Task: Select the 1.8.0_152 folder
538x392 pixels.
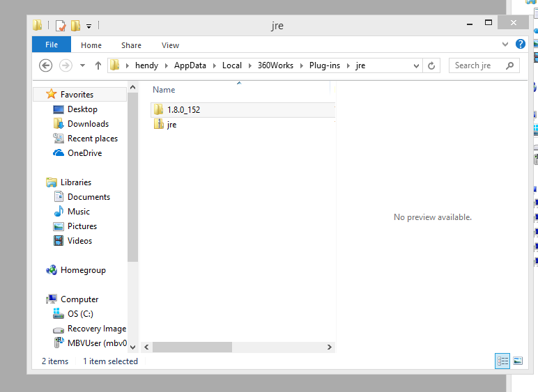Action: (x=243, y=109)
